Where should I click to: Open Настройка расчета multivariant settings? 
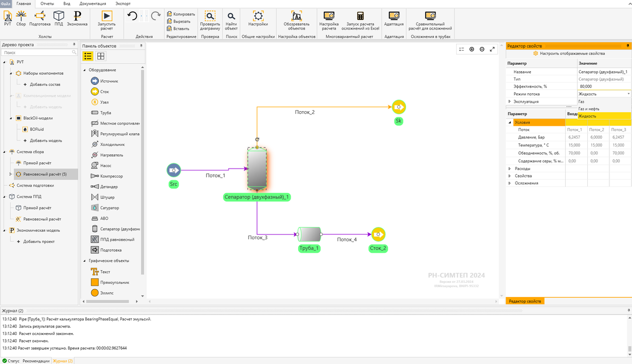[x=329, y=21]
